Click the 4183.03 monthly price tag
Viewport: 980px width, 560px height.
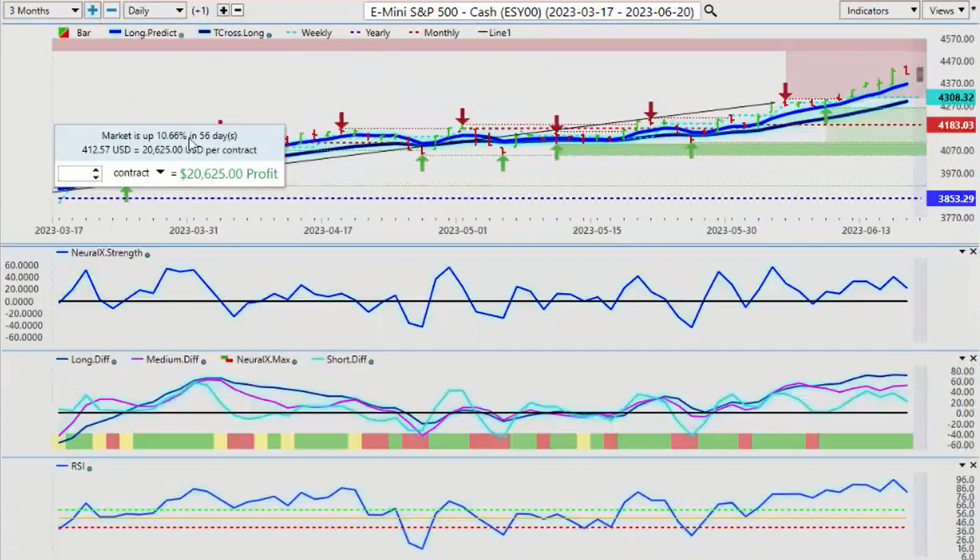pos(950,125)
